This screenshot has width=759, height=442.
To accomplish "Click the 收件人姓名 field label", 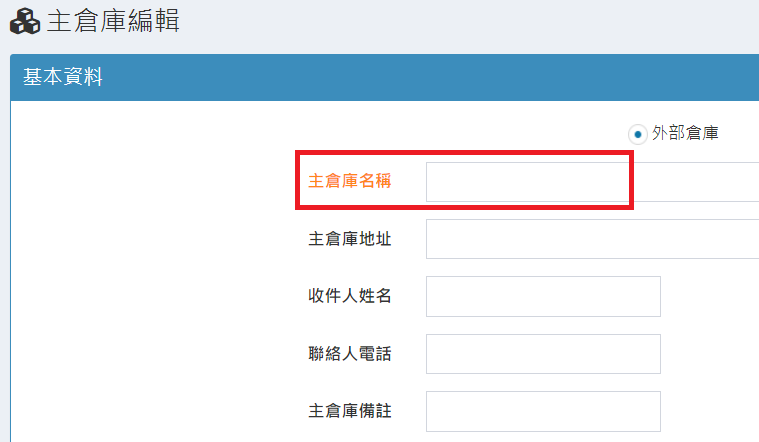I will click(349, 296).
